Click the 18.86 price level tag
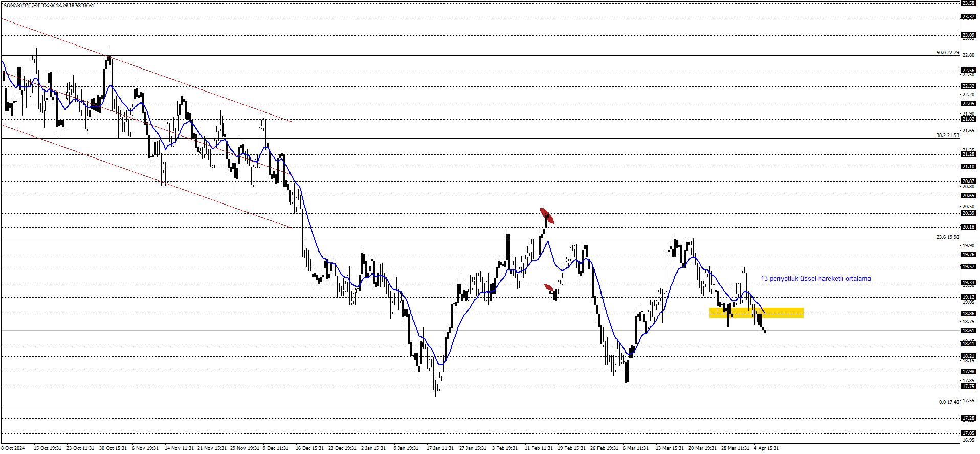The height and width of the screenshot is (454, 980). pos(968,313)
